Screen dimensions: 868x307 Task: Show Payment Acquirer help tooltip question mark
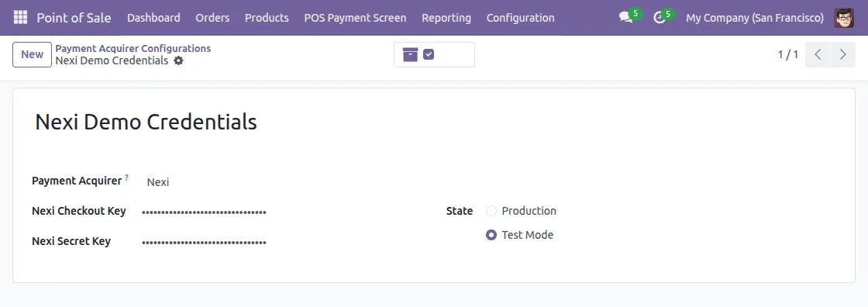(x=126, y=178)
